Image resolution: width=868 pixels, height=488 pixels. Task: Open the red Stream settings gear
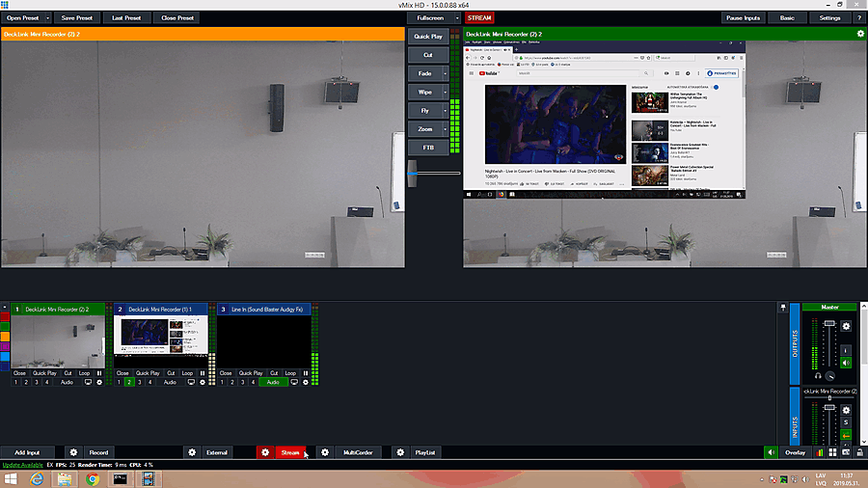pyautogui.click(x=265, y=452)
